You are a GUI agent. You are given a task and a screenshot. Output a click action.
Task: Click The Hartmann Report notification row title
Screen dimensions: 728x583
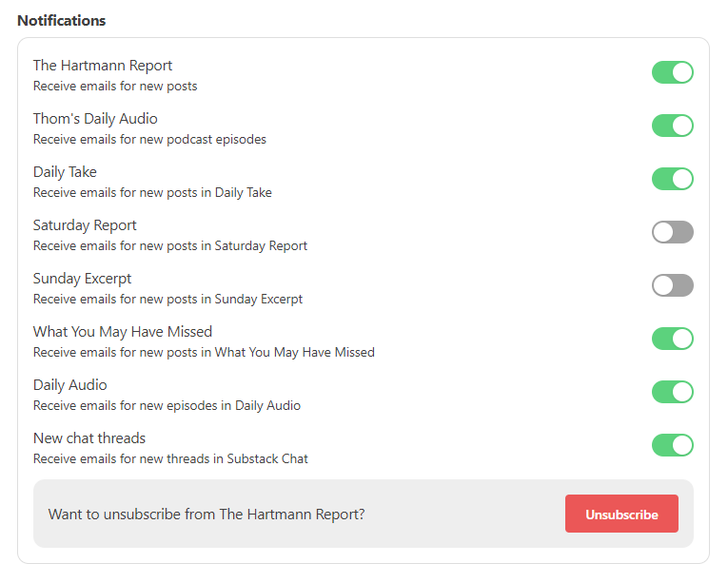point(103,66)
